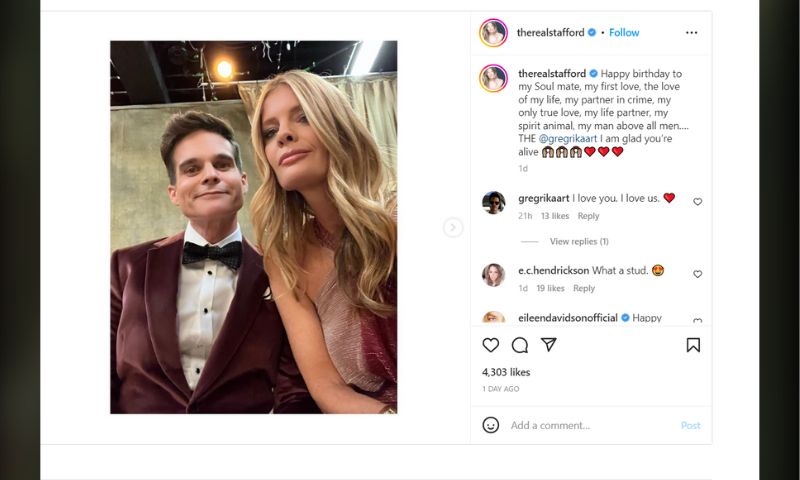The width and height of the screenshot is (800, 480).
Task: Share post via paper plane icon
Action: pos(548,345)
